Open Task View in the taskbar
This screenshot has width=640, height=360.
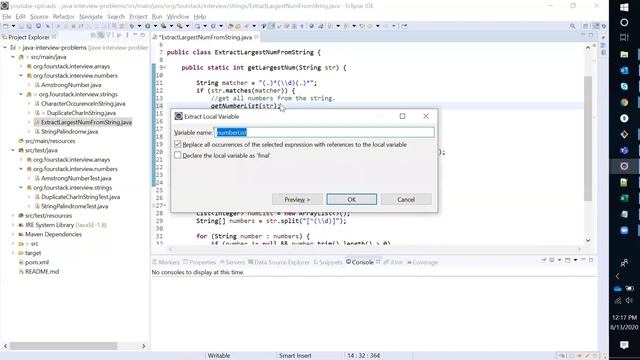(x=624, y=38)
